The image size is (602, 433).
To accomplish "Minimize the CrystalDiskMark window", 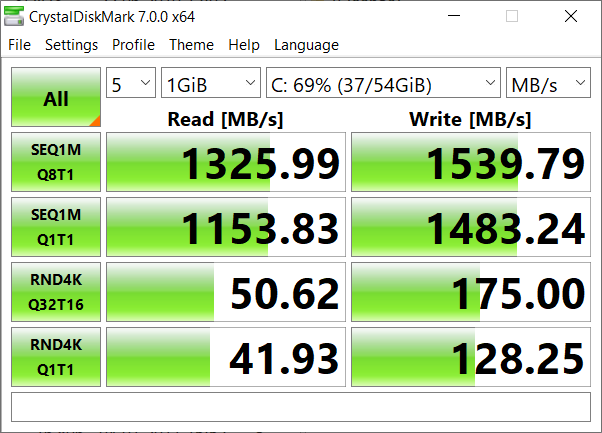I will click(x=454, y=16).
